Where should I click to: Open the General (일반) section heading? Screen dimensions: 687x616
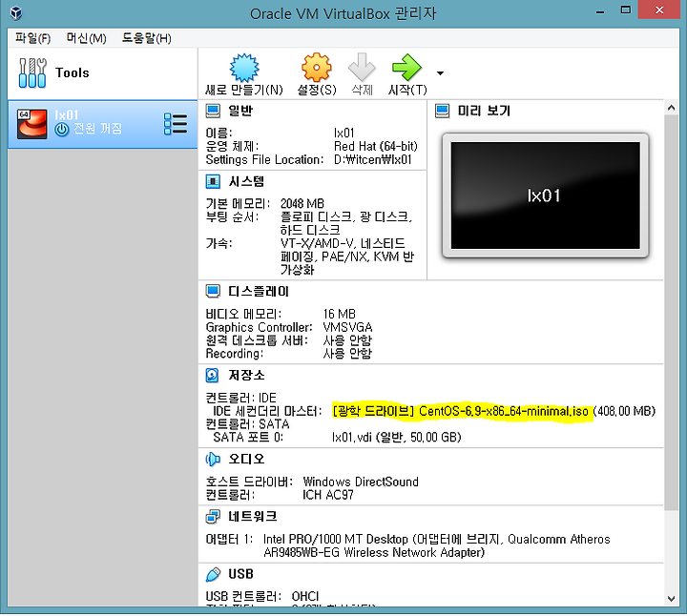(x=240, y=111)
